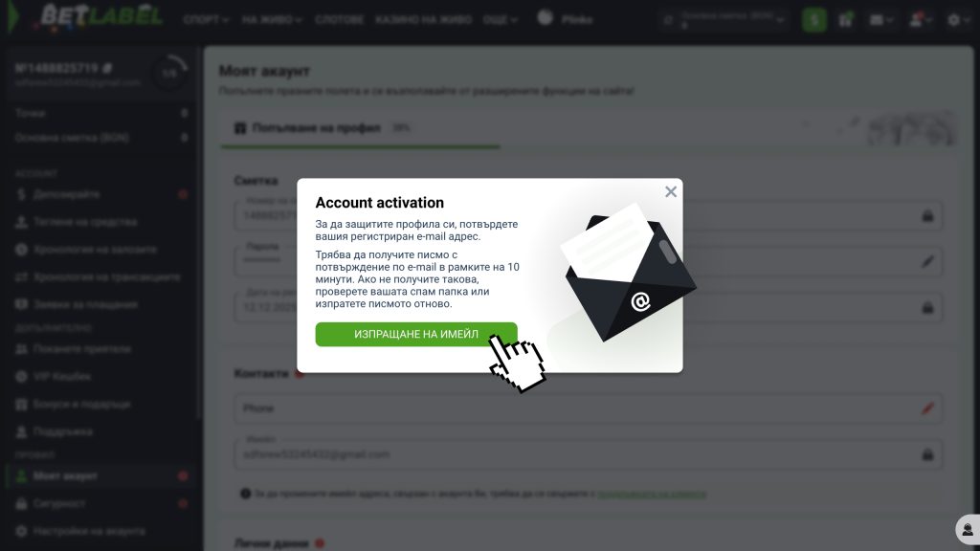This screenshot has height=551, width=980.
Task: Click the ИЗПРАЩАНЕ НА ИМЕЙЛ button
Action: (415, 334)
